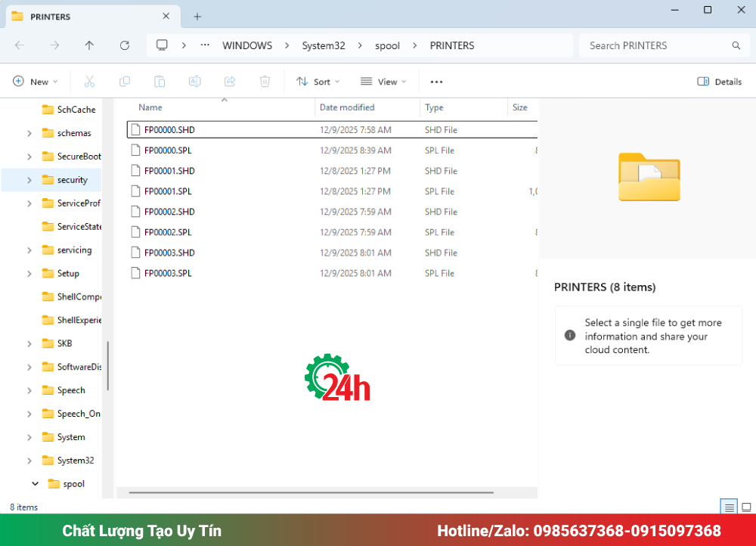Expand the SecureBoot folder tree node
The height and width of the screenshot is (546, 756).
[x=29, y=157]
